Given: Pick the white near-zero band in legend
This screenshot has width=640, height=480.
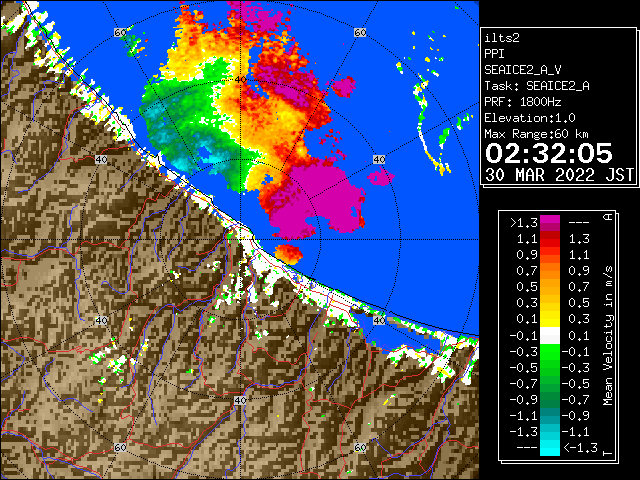Looking at the screenshot, I should pos(550,336).
